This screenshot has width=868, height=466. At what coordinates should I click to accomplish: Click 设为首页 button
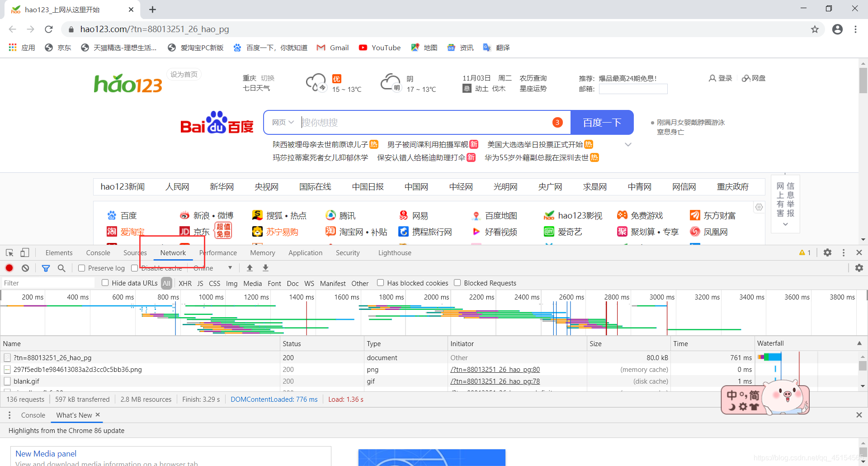pyautogui.click(x=184, y=74)
